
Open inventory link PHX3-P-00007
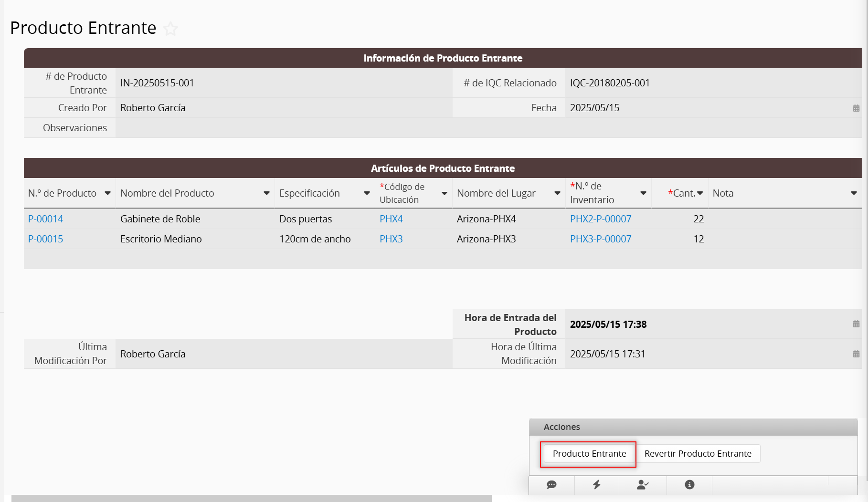point(601,239)
